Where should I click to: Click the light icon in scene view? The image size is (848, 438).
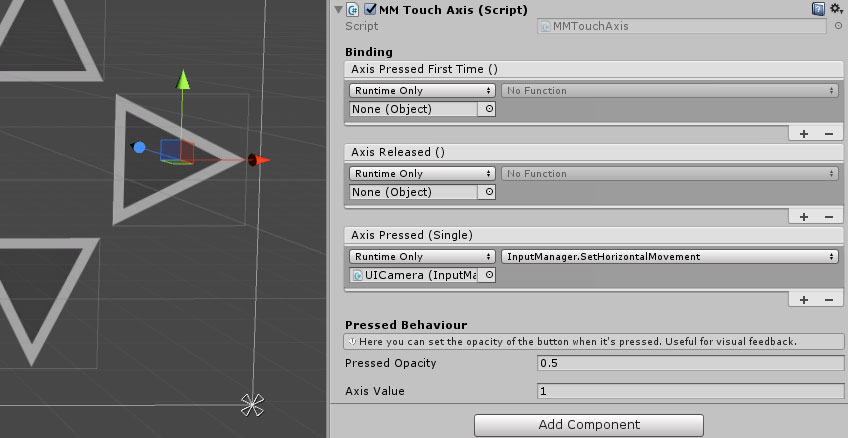point(252,404)
